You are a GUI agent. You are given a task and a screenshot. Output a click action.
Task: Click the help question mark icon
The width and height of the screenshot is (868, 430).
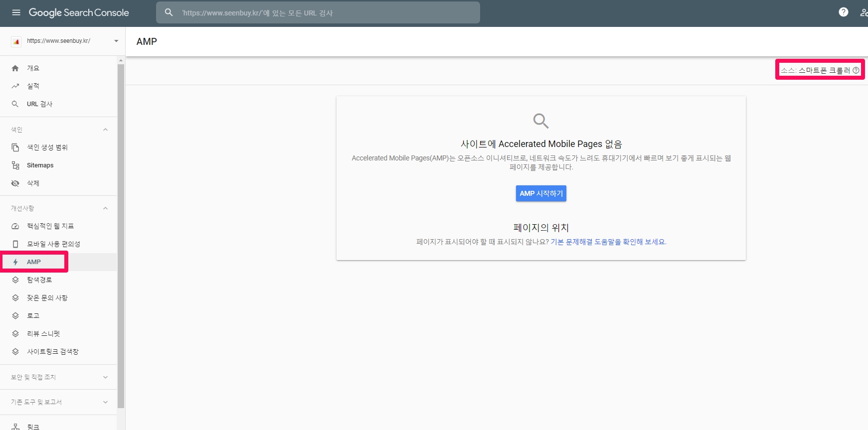[843, 12]
